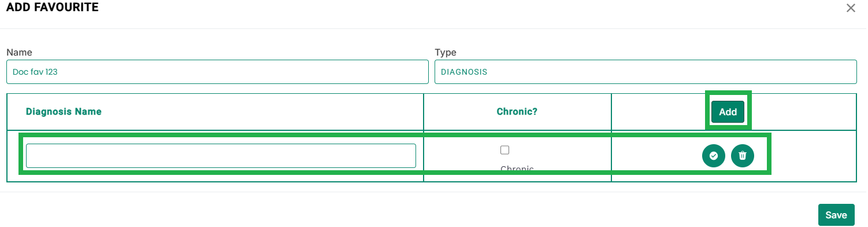The width and height of the screenshot is (868, 227).
Task: Select the Chronic? column header
Action: 517,112
